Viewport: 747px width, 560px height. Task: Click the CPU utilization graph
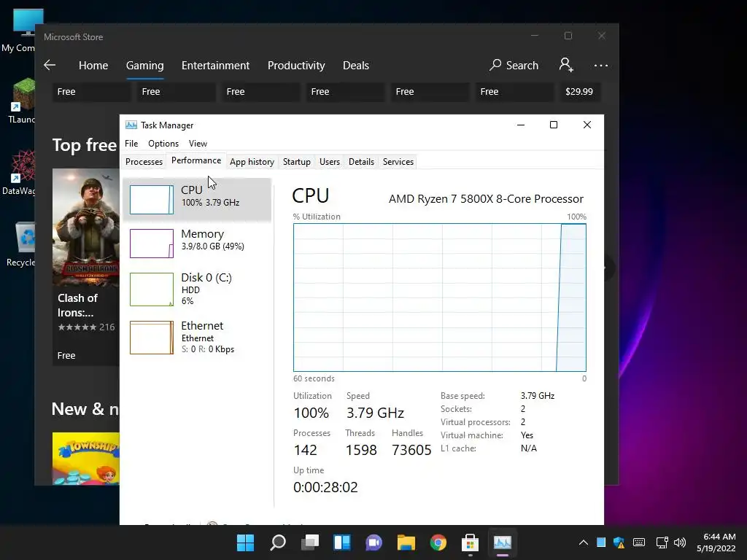tap(440, 297)
